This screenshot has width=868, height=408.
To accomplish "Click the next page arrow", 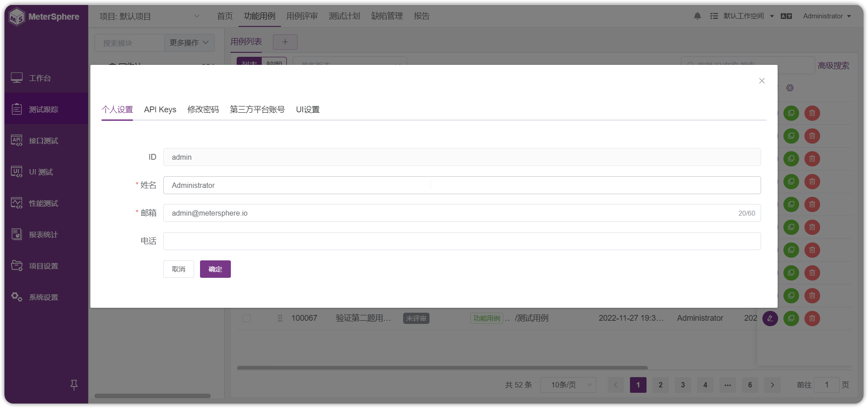I will tap(772, 385).
